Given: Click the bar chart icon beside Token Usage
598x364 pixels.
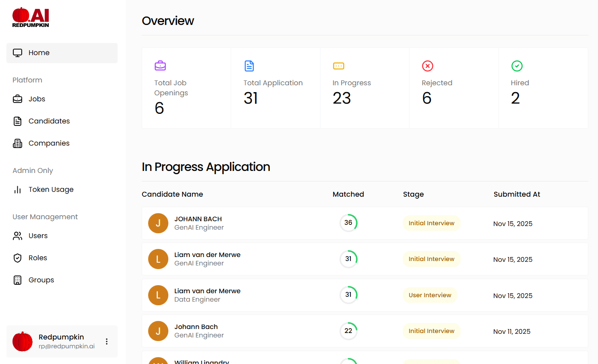Looking at the screenshot, I should coord(18,189).
